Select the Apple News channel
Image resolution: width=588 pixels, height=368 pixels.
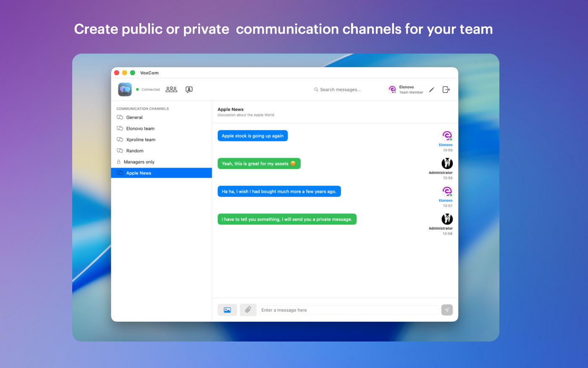[139, 173]
